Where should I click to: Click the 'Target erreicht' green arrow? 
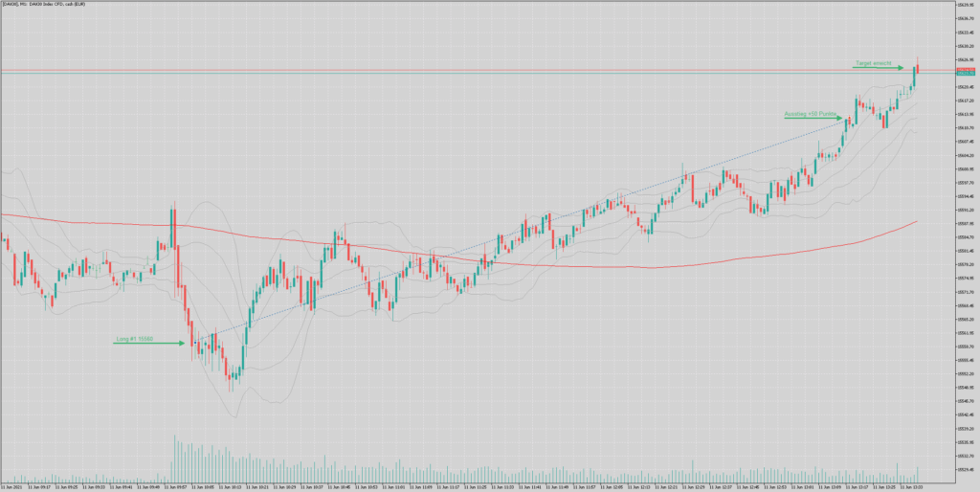(x=879, y=67)
